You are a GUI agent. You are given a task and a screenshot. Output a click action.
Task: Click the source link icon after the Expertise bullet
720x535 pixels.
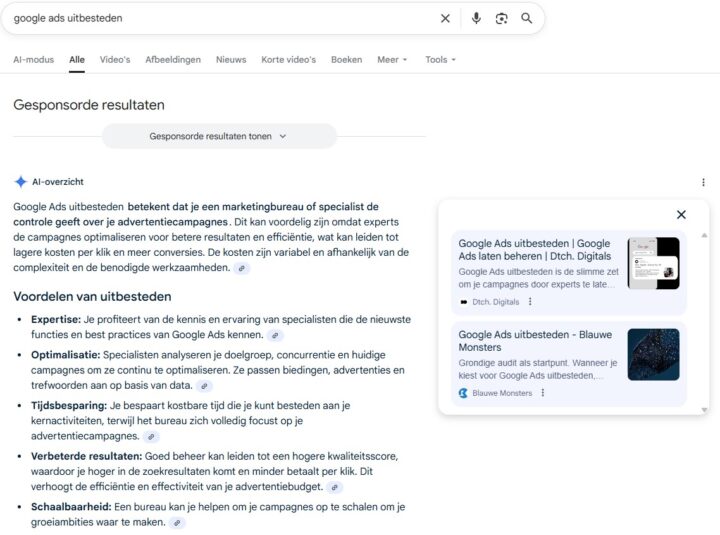(275, 336)
